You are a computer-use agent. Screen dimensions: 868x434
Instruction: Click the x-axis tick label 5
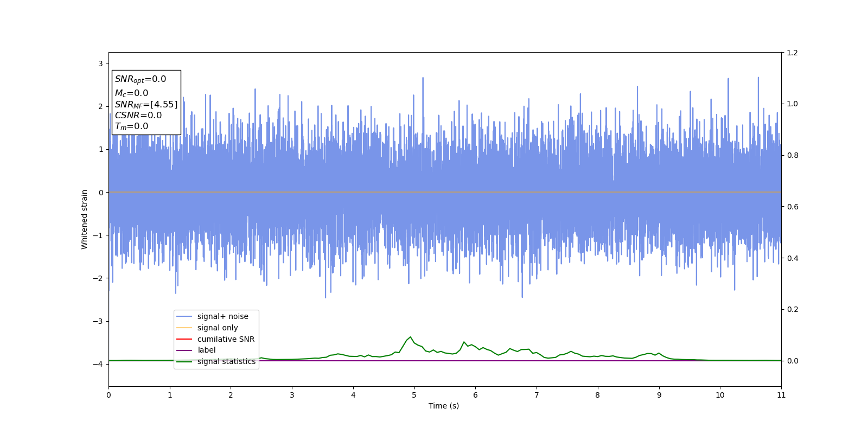point(414,395)
